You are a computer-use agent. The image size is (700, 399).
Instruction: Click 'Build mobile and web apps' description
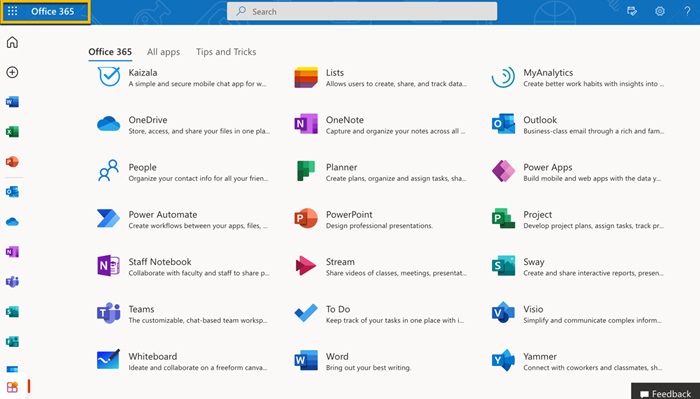592,179
